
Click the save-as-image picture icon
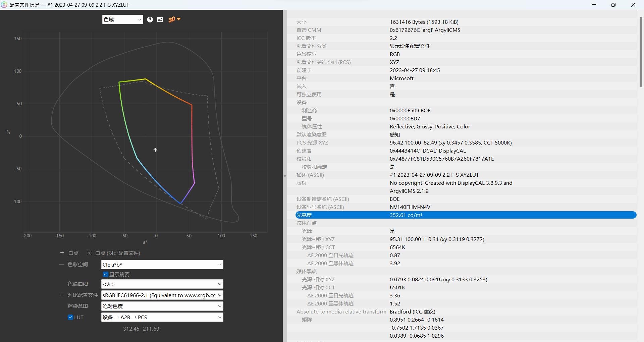click(160, 19)
